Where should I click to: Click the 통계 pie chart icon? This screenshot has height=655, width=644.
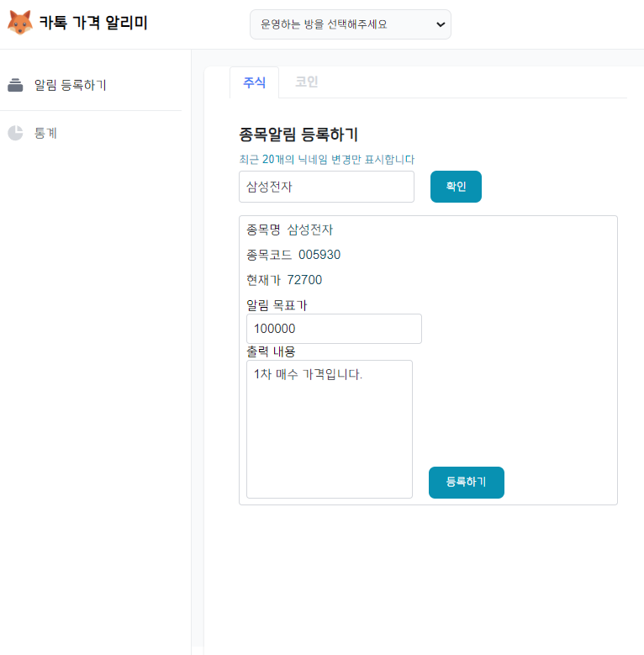pyautogui.click(x=15, y=133)
